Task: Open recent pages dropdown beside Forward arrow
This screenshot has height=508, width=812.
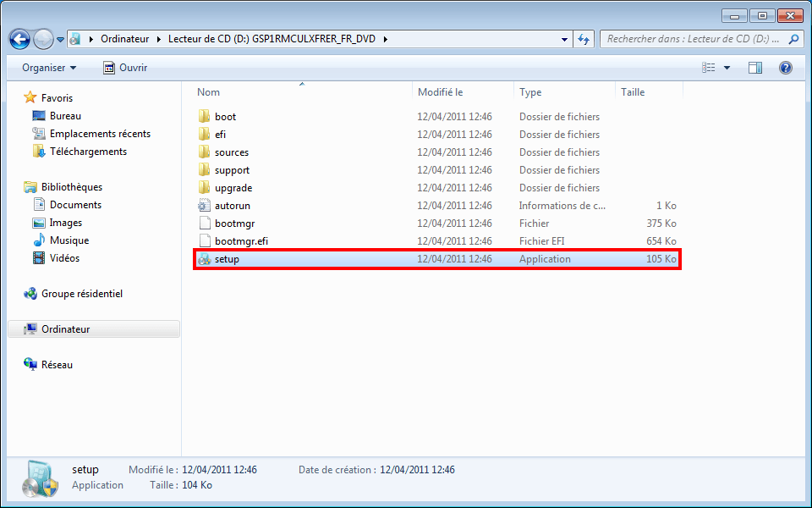Action: pyautogui.click(x=60, y=40)
